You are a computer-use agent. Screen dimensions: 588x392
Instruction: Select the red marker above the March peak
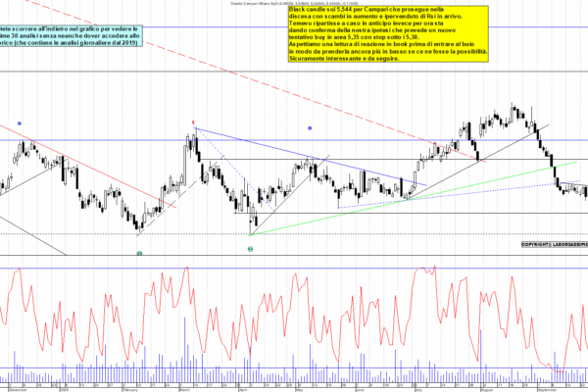pos(194,122)
